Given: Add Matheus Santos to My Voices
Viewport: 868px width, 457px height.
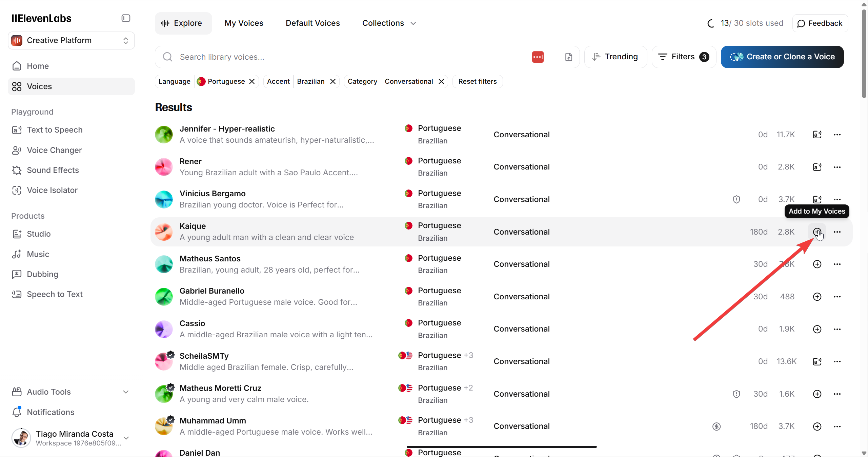Looking at the screenshot, I should click(x=817, y=264).
